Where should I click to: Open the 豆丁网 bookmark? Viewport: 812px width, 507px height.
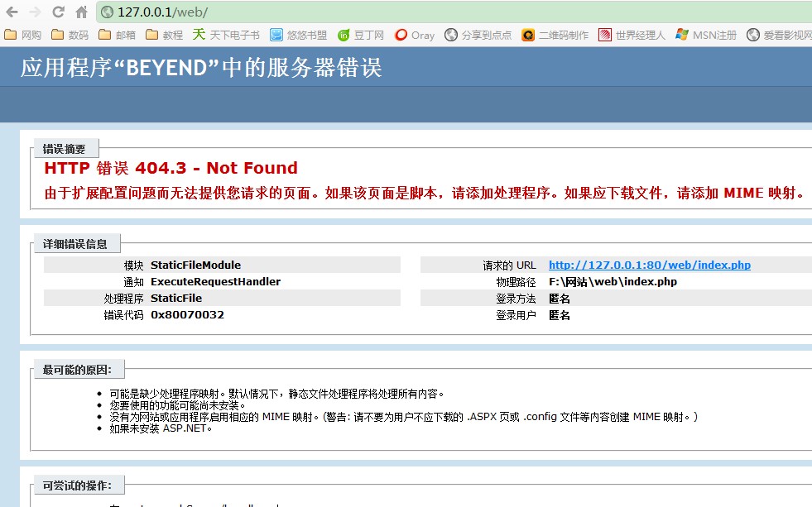tap(360, 35)
